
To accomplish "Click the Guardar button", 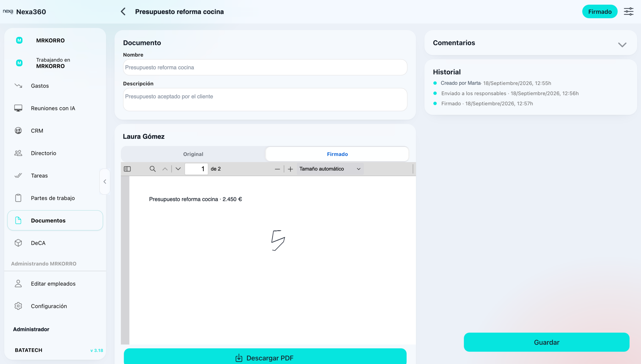I will (x=546, y=342).
